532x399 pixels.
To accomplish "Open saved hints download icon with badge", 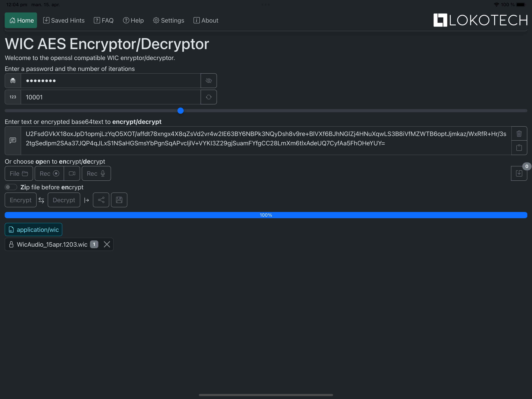I will [519, 173].
